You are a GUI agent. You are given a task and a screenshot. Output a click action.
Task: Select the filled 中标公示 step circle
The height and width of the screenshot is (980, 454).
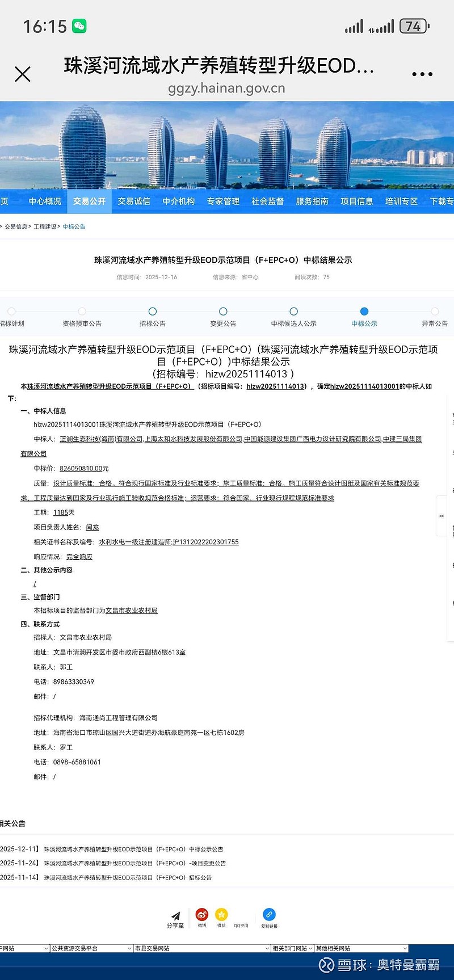point(364,311)
